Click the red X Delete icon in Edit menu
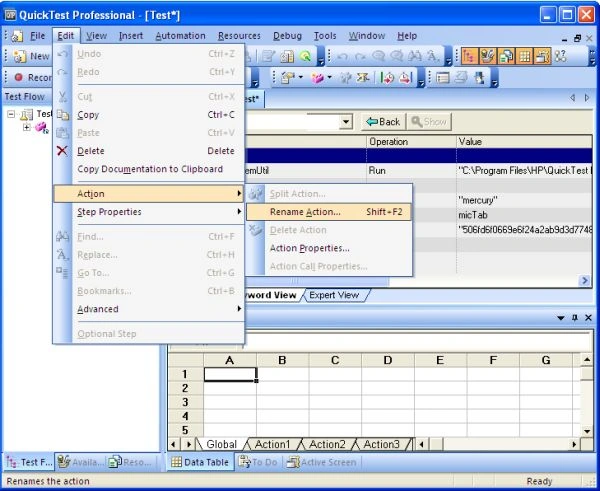 62,151
